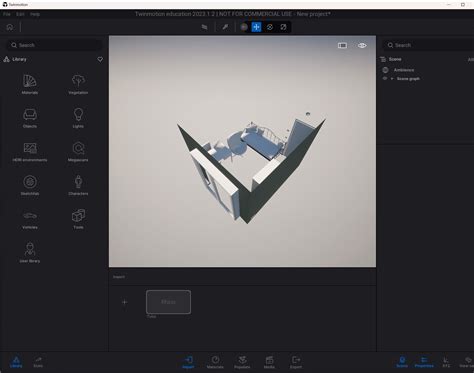Image resolution: width=474 pixels, height=373 pixels.
Task: Open the File menu
Action: (7, 14)
